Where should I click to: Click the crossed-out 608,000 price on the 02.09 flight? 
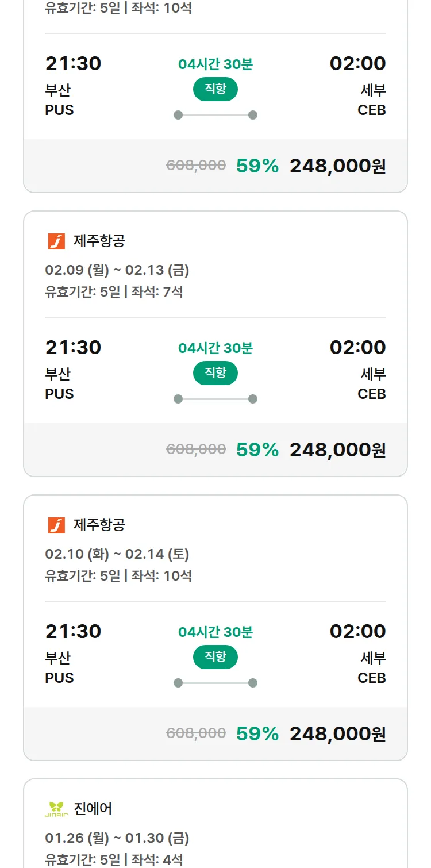[x=196, y=450]
